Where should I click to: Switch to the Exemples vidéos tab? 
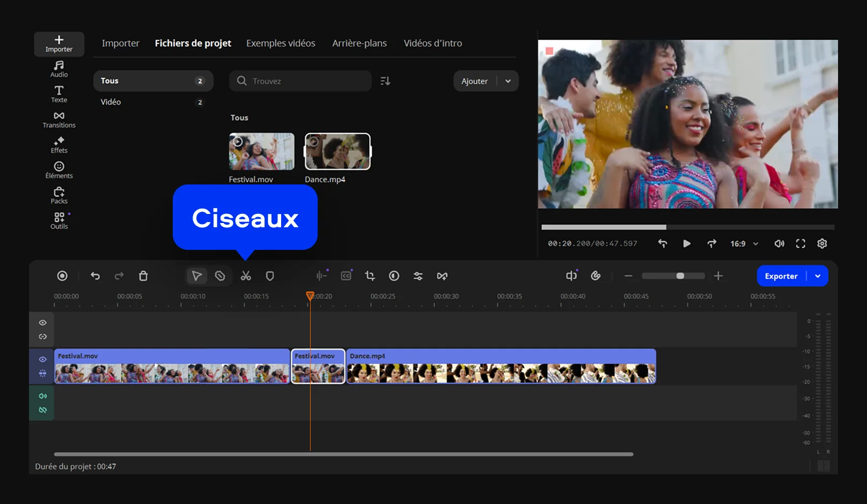(x=281, y=43)
